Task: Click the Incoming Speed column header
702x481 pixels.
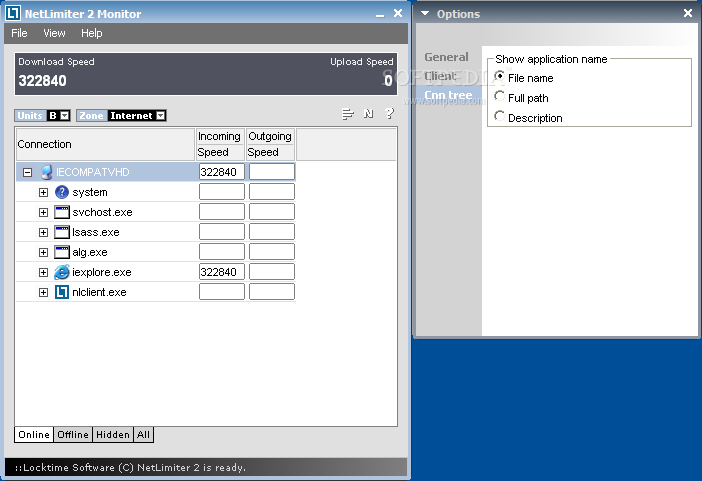Action: click(220, 144)
